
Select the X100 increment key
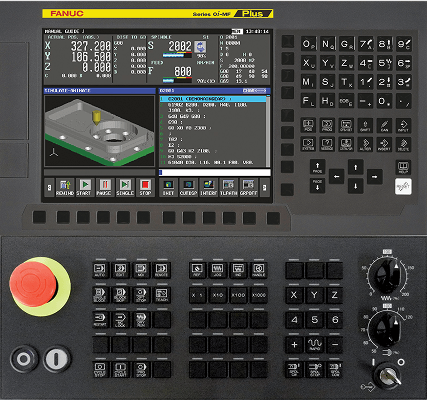pyautogui.click(x=238, y=295)
